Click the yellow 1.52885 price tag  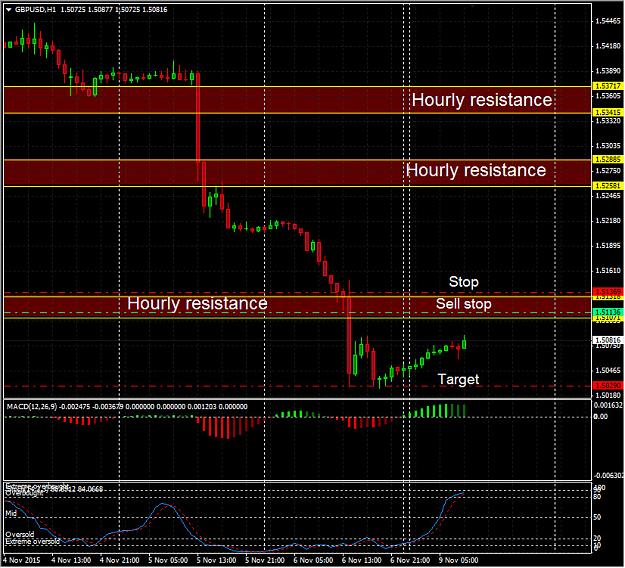tap(608, 159)
